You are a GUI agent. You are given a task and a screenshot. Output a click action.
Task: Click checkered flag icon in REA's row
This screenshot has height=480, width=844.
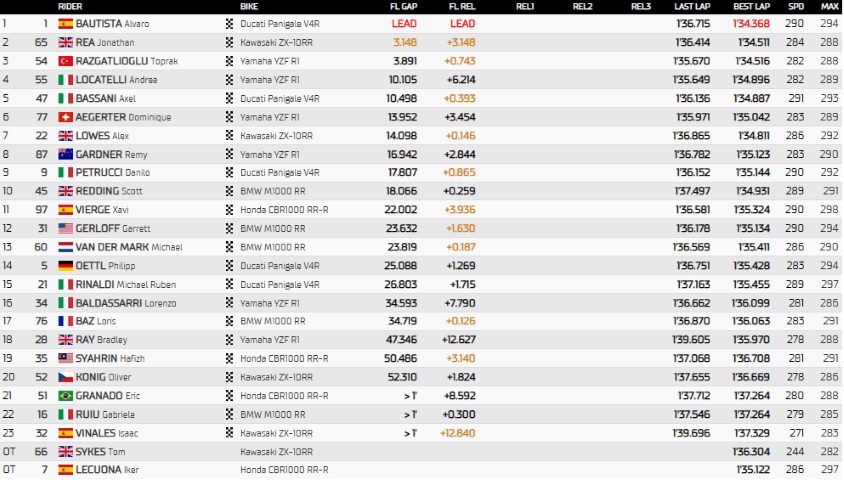click(229, 43)
